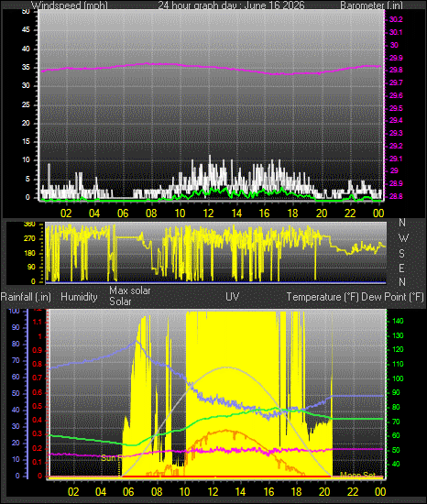Click the W compass direction label
This screenshot has width=427, height=504.
pos(403,238)
